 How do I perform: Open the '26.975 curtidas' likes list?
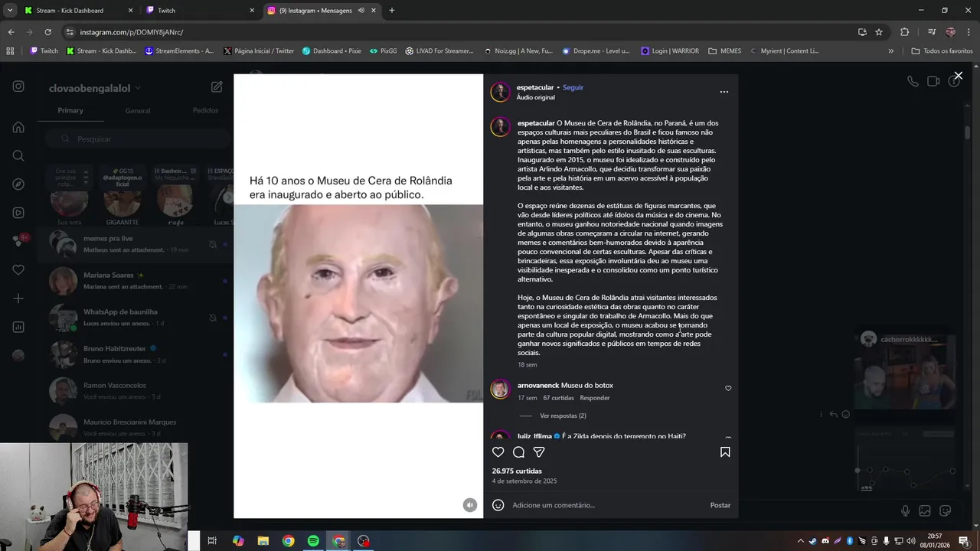(517, 471)
